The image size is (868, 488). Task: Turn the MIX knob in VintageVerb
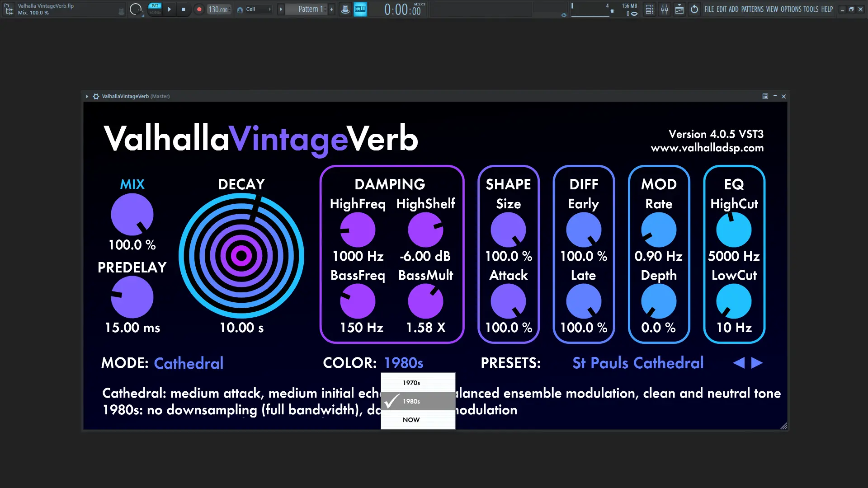coord(132,214)
